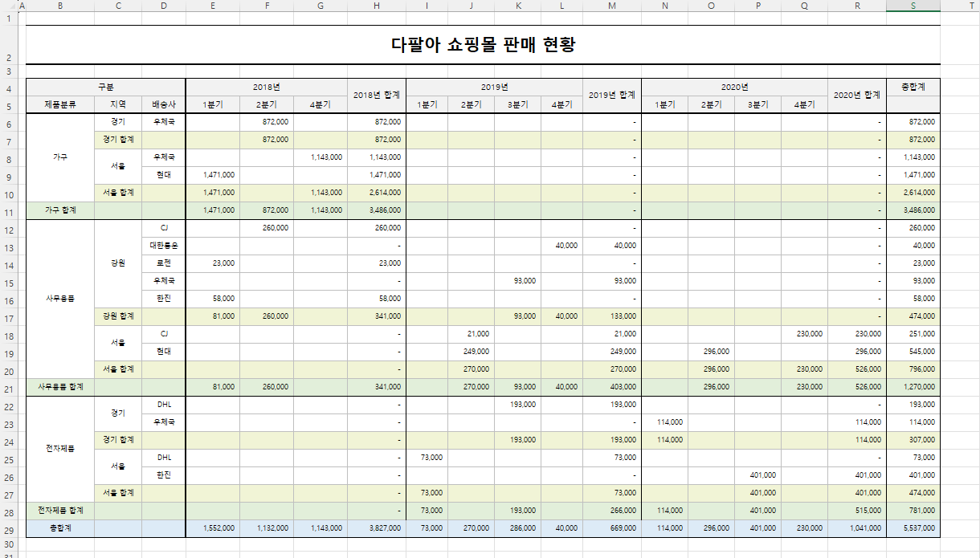Select the 배송사 header cell
980x558 pixels.
tap(164, 104)
